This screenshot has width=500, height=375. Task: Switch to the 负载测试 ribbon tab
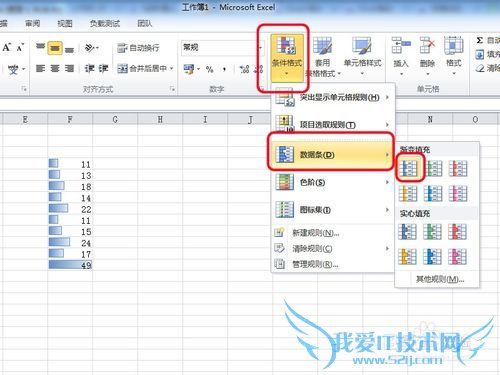105,23
